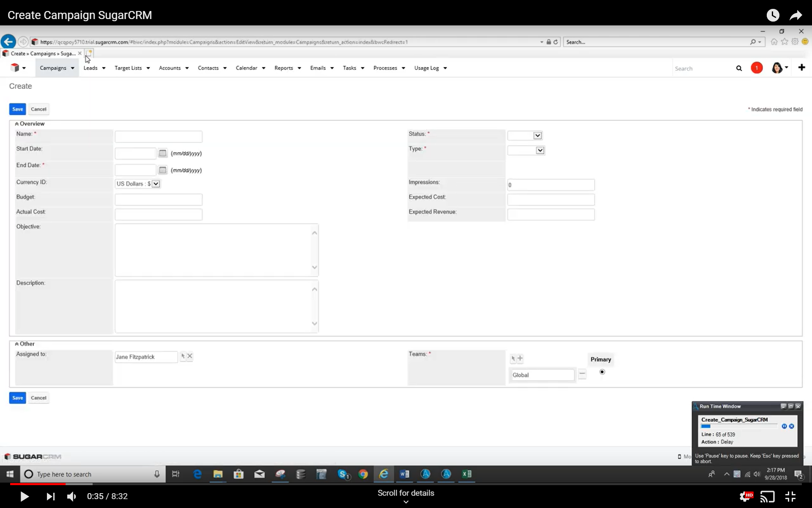Screen dimensions: 812x508
Task: Open the Emails module
Action: coord(318,68)
